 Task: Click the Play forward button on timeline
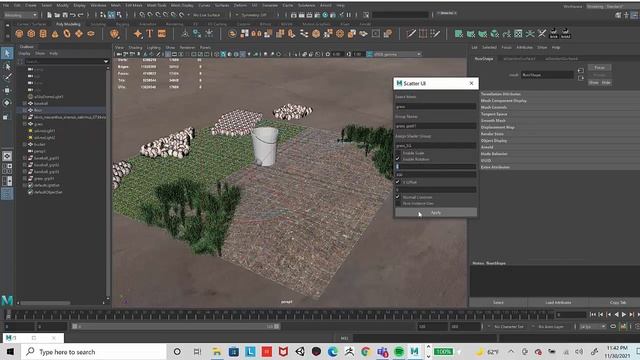[624, 314]
